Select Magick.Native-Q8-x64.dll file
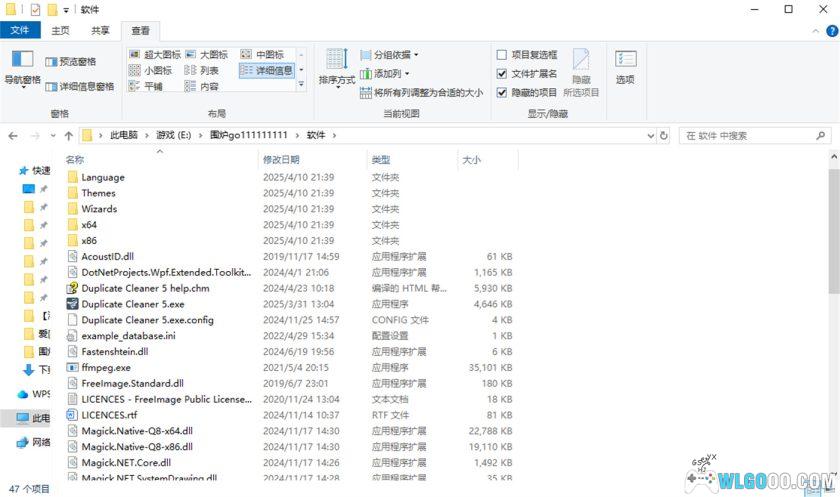Viewport: 840px width, 497px height. (137, 431)
